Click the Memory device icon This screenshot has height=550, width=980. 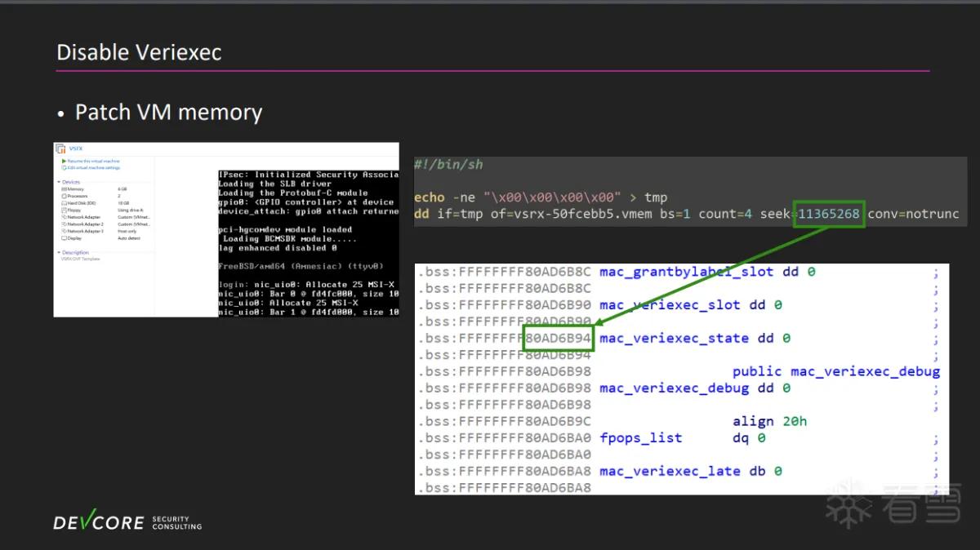click(x=64, y=189)
